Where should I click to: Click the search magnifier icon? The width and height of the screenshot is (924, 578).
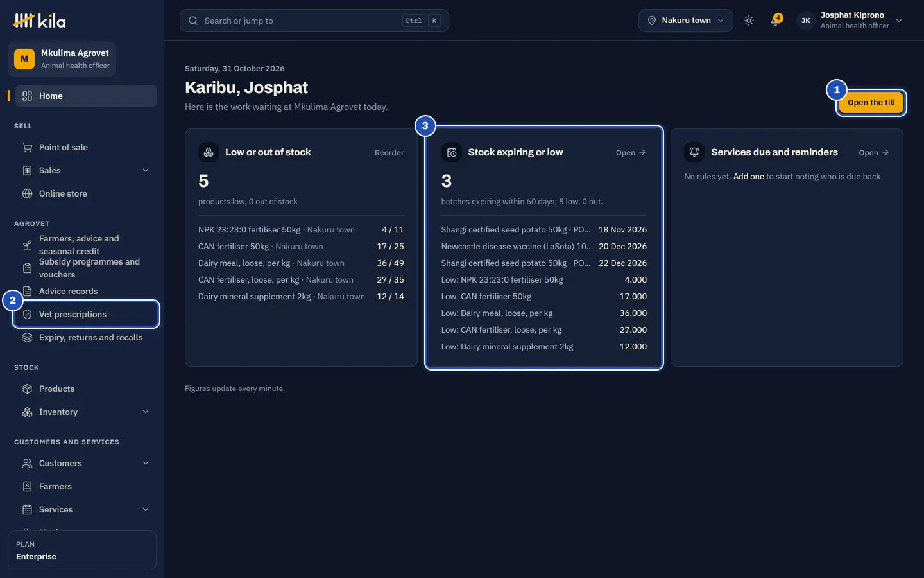193,21
